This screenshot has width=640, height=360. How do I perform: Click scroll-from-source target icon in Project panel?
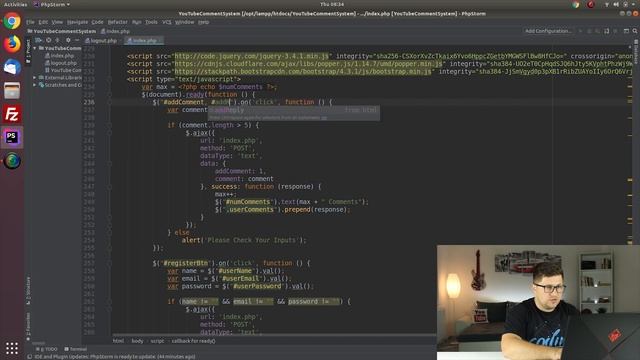(x=49, y=40)
